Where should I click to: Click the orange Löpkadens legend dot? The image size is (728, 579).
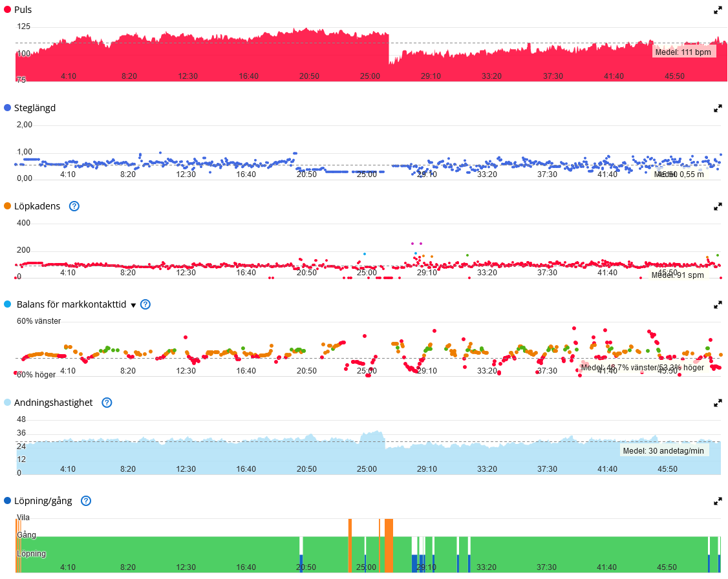pos(7,206)
